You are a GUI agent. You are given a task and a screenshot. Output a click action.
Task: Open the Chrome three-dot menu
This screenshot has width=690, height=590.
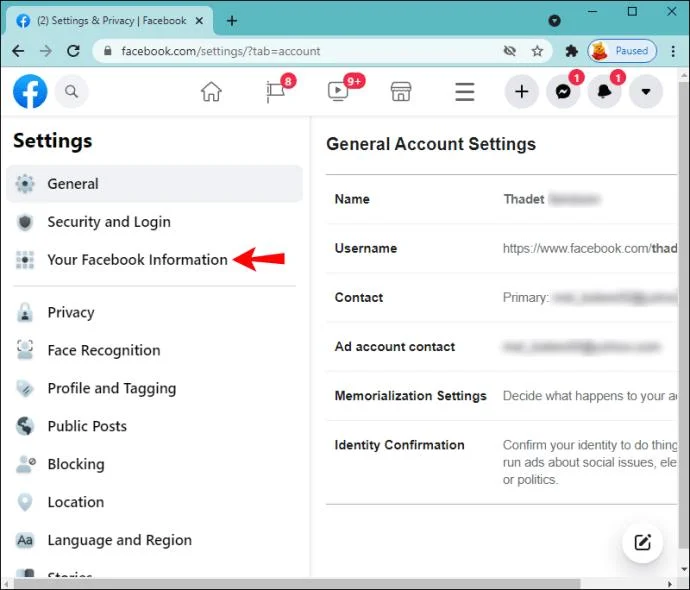pos(673,51)
